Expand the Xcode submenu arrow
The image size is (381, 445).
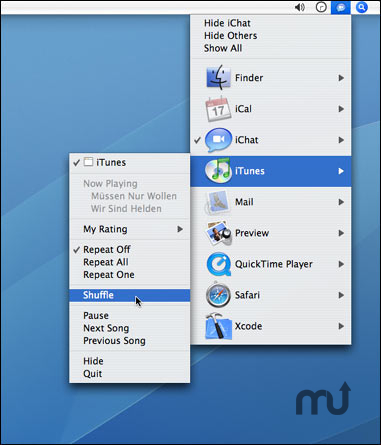[341, 326]
